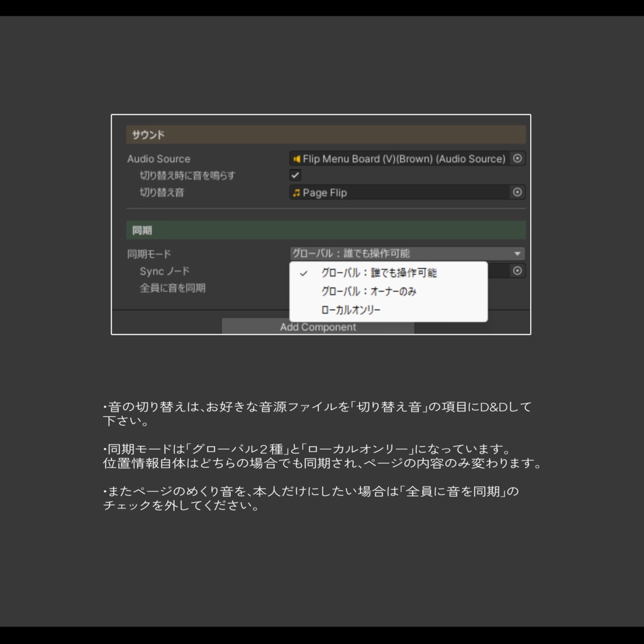Click the サウンド section header
The width and height of the screenshot is (644, 644).
tap(326, 135)
